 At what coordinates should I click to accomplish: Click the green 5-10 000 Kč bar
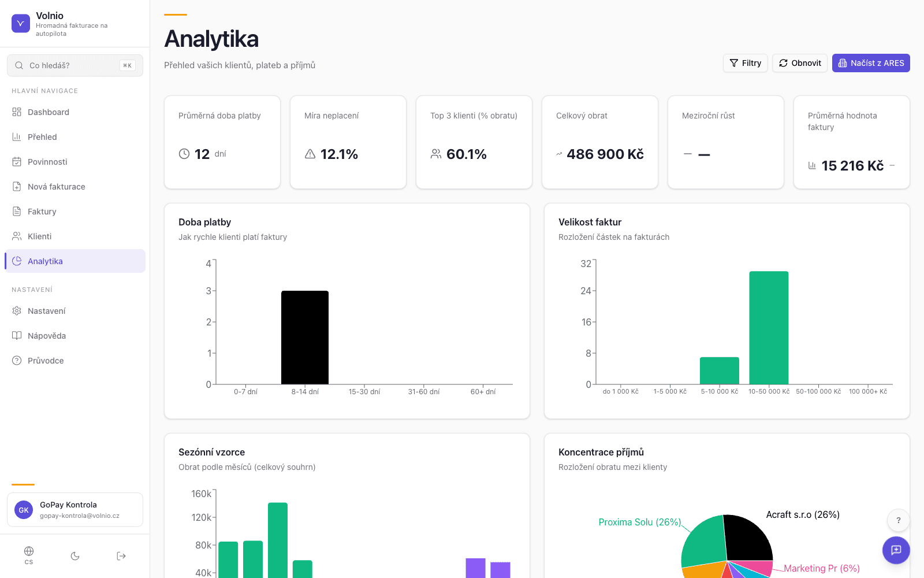[x=720, y=370]
